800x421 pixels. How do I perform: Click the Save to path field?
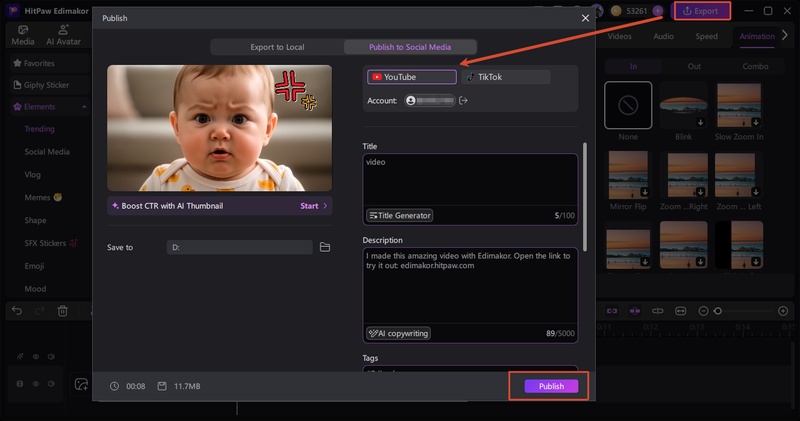pyautogui.click(x=240, y=247)
